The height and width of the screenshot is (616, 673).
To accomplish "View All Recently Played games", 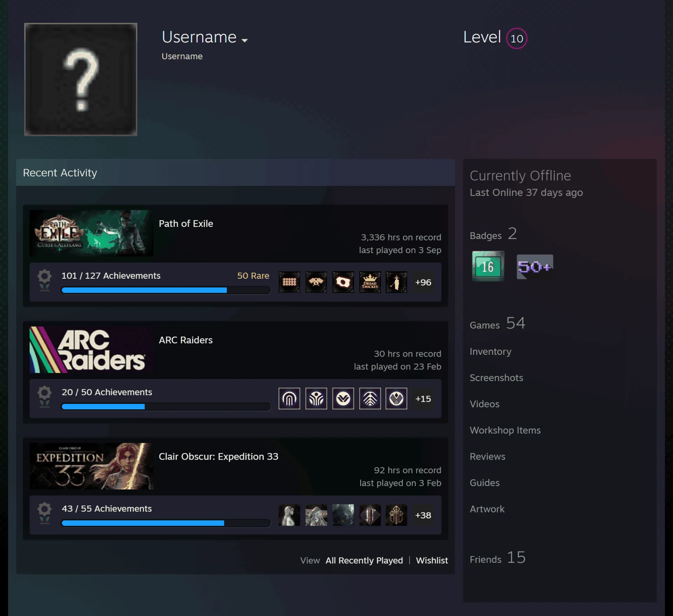I will [x=364, y=560].
